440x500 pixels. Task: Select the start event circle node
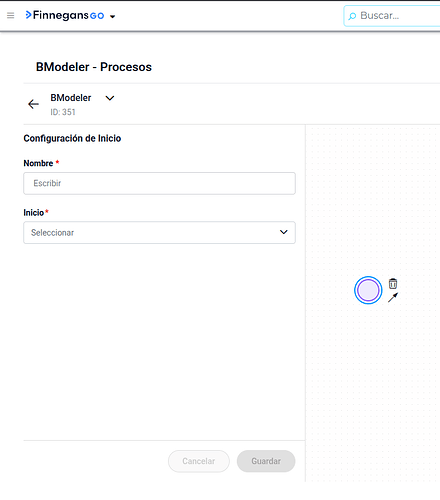368,290
